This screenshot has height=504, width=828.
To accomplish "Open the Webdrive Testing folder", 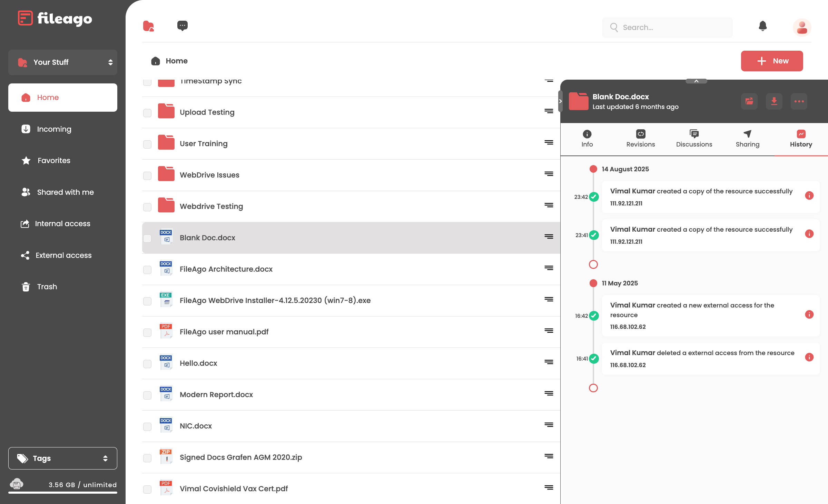I will [x=211, y=206].
